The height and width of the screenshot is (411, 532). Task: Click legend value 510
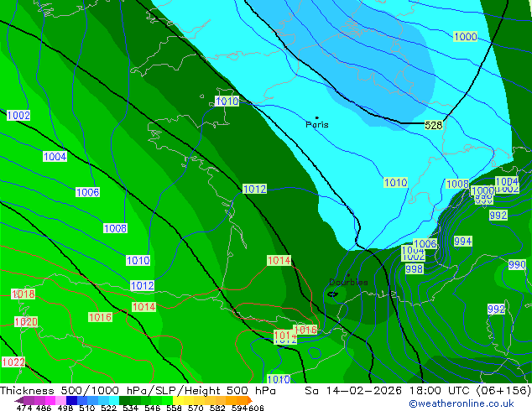point(87,408)
